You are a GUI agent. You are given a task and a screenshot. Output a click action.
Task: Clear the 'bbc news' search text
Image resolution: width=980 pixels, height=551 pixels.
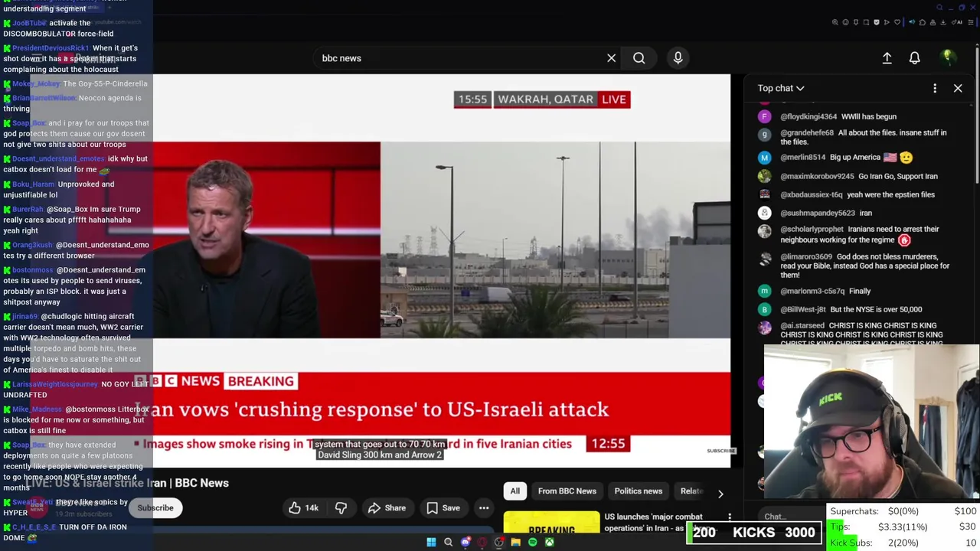click(x=611, y=58)
